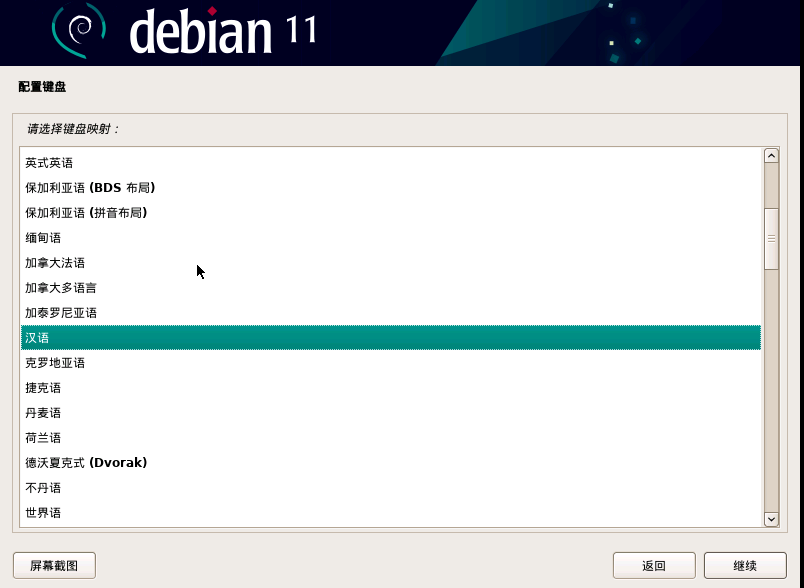Click the 返回 back button

pos(654,565)
